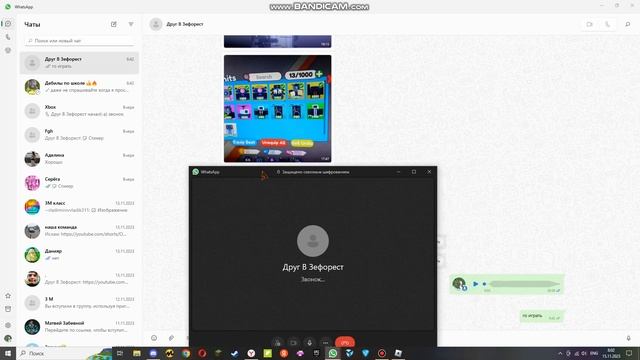The width and height of the screenshot is (640, 360).
Task: Open own profile picture in sidebar
Action: coord(8,338)
